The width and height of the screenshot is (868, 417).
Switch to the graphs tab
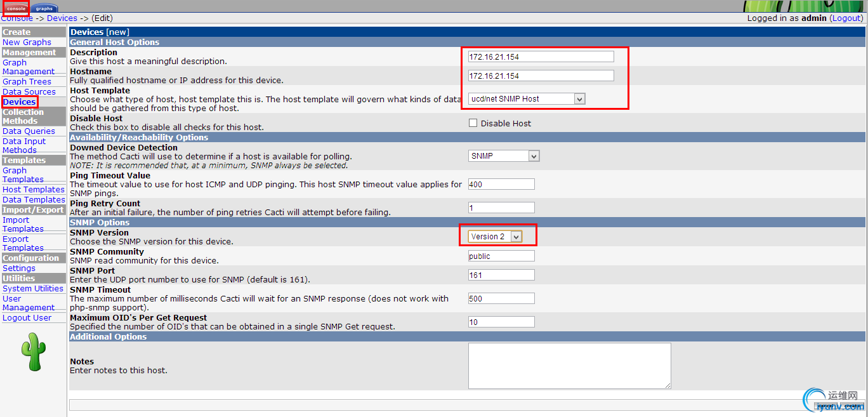pos(44,8)
